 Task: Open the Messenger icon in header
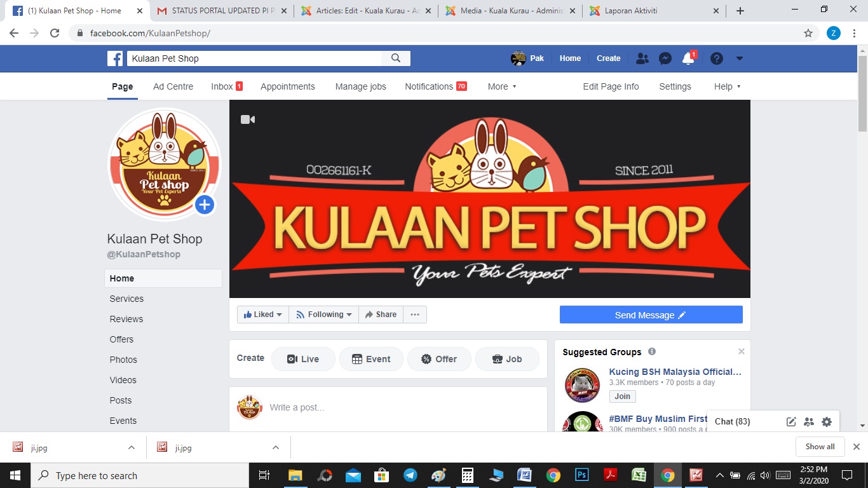tap(665, 58)
